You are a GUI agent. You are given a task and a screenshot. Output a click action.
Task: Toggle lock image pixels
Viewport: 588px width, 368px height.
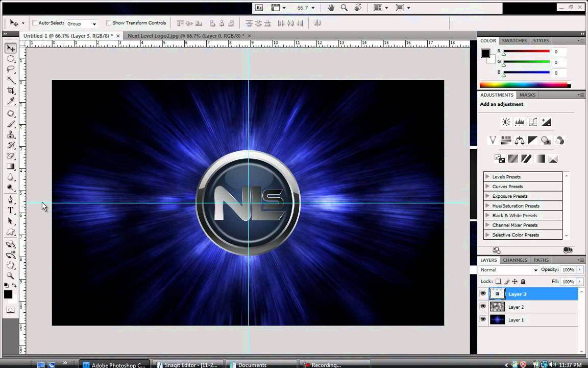tap(506, 281)
